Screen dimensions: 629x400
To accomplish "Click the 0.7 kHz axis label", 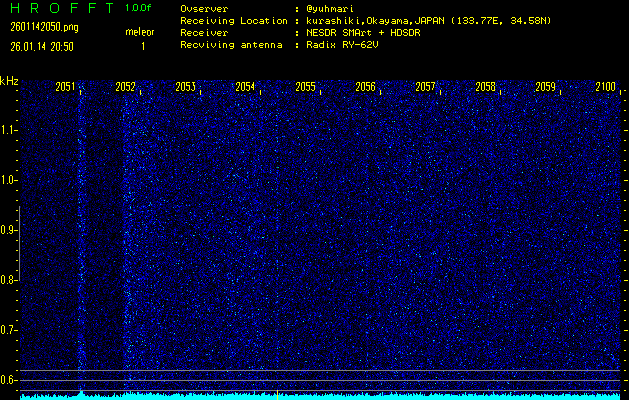I will tap(8, 330).
